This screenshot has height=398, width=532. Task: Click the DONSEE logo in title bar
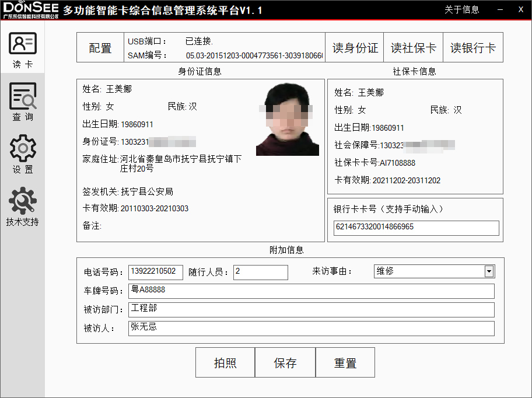(x=30, y=9)
